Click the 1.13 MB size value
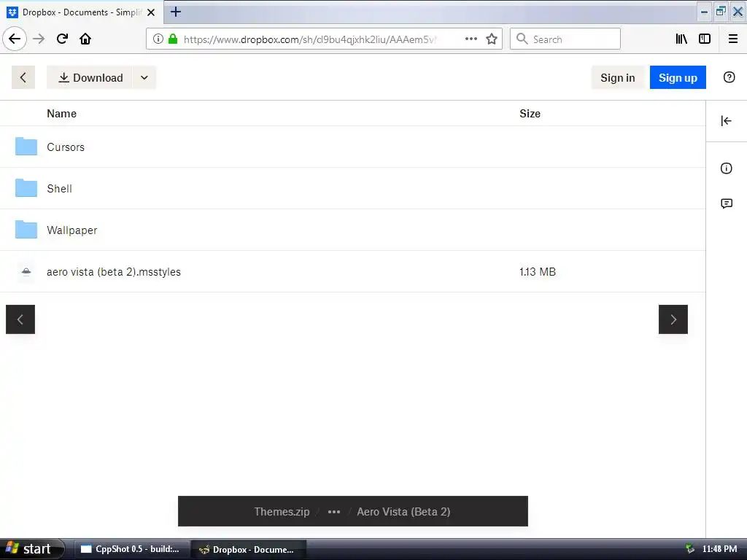Screen dimensions: 747x560 point(538,272)
